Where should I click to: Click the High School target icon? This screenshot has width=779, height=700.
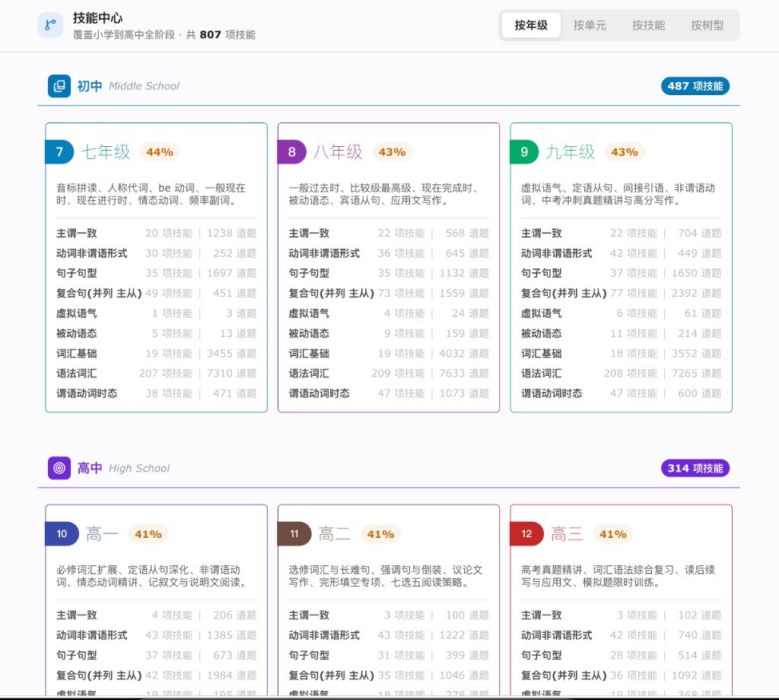coord(59,468)
